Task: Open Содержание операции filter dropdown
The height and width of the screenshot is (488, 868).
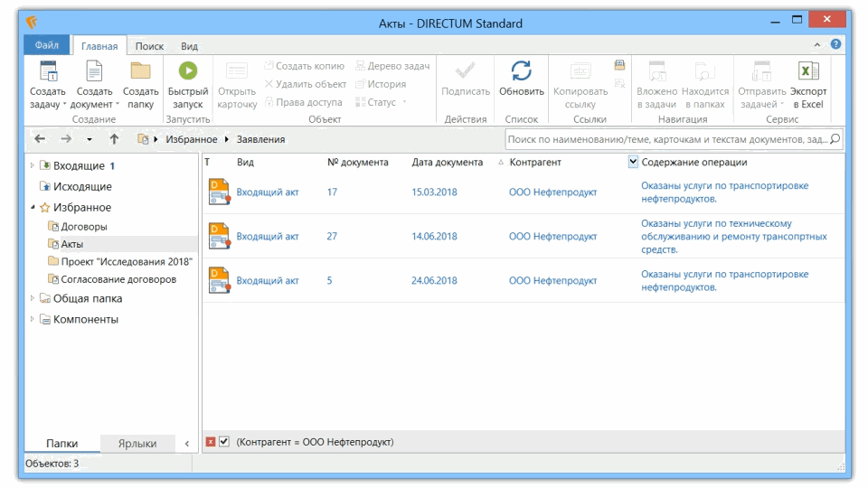Action: (x=633, y=162)
